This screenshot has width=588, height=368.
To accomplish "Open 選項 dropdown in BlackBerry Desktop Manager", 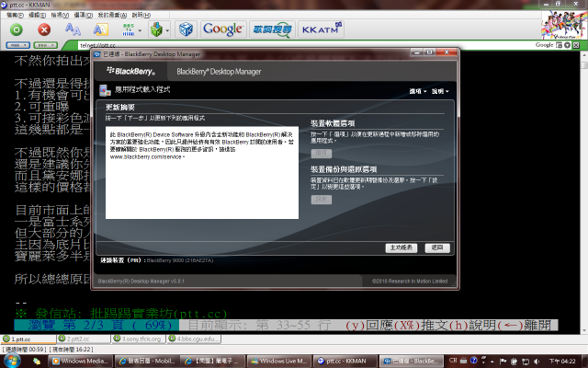I will point(417,91).
